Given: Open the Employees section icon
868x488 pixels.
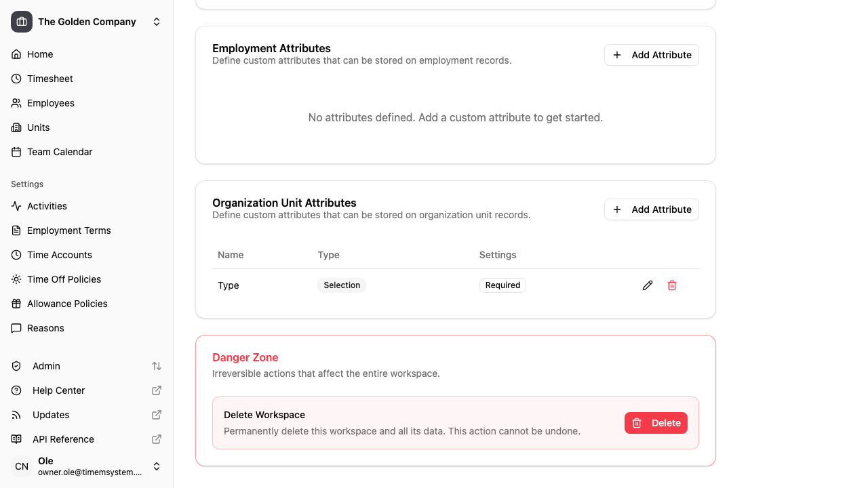Looking at the screenshot, I should pyautogui.click(x=16, y=103).
